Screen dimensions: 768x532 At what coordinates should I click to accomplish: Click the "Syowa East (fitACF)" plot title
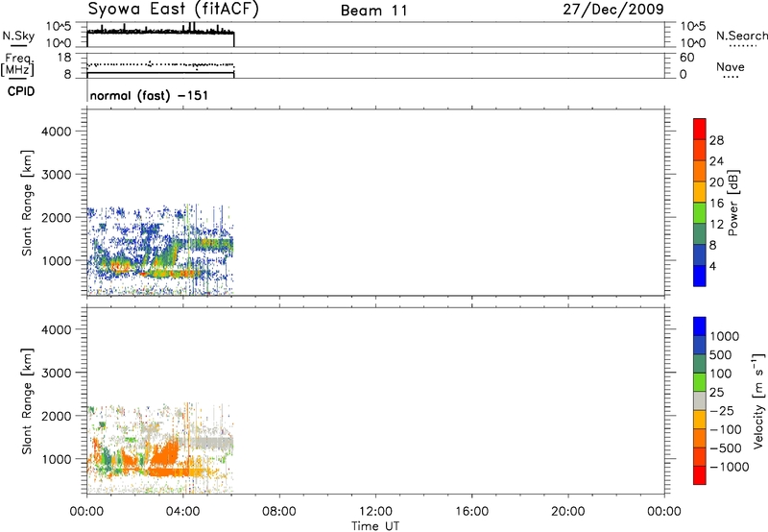click(173, 9)
